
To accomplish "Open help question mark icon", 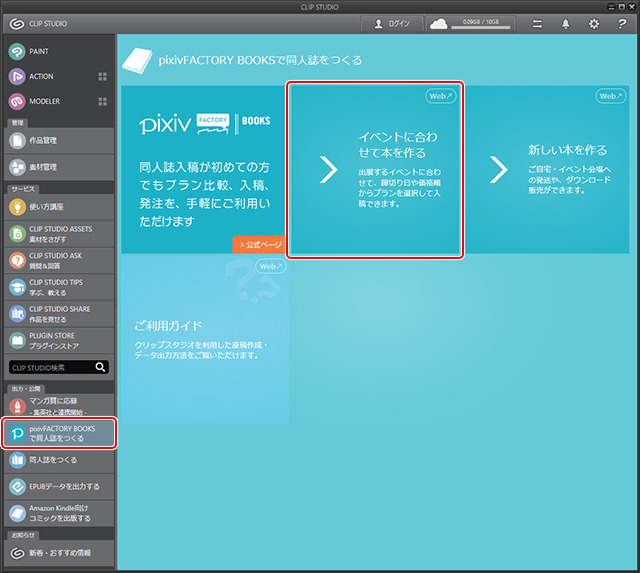I will point(622,24).
